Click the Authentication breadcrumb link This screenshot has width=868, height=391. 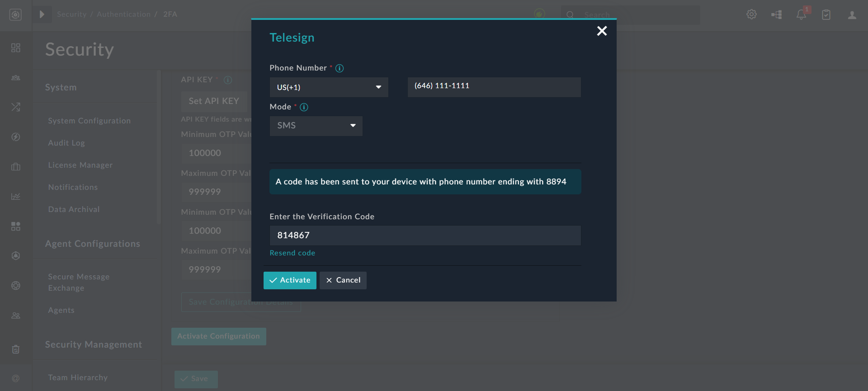point(123,14)
